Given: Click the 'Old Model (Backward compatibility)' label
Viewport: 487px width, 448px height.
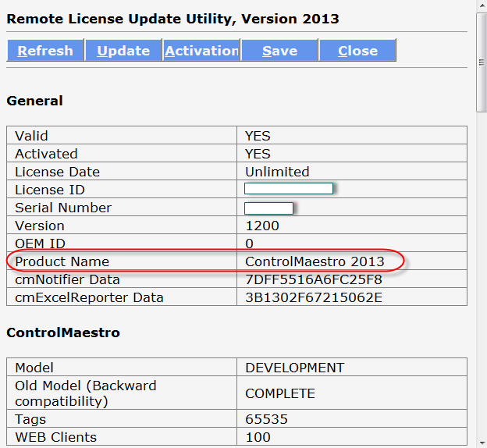Looking at the screenshot, I should point(85,393).
